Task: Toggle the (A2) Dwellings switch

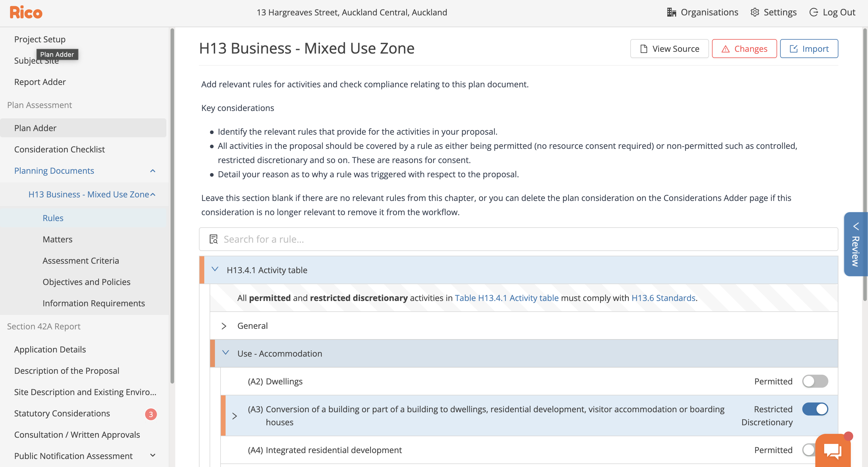Action: 815,381
